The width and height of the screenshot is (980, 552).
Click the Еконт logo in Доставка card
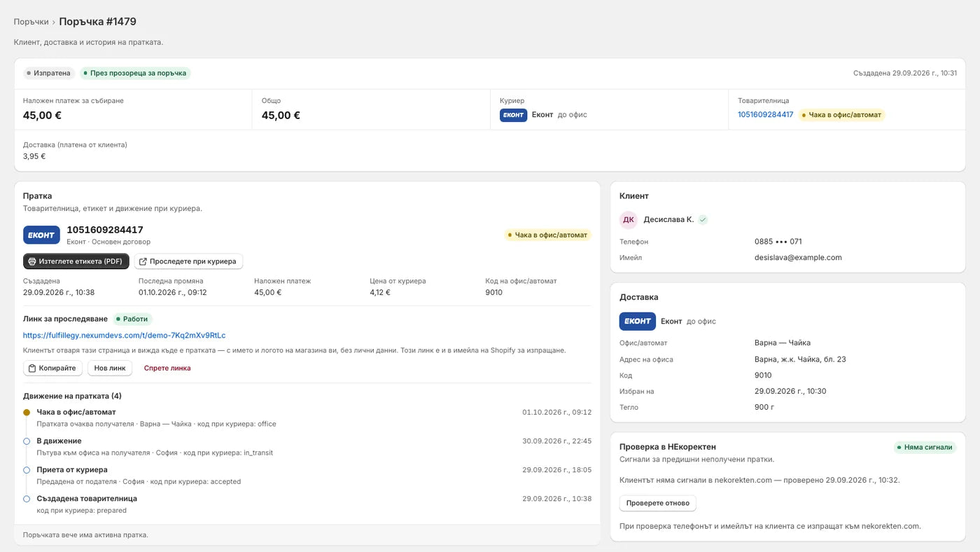[x=637, y=321]
